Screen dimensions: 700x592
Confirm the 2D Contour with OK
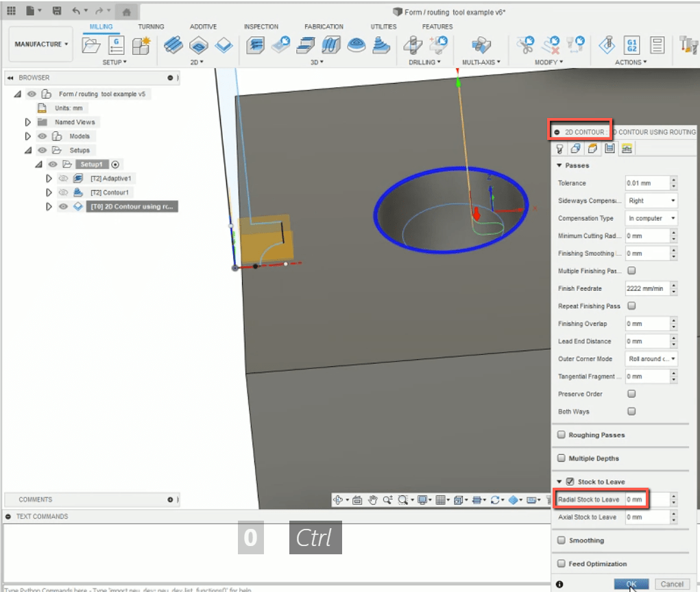(x=630, y=584)
